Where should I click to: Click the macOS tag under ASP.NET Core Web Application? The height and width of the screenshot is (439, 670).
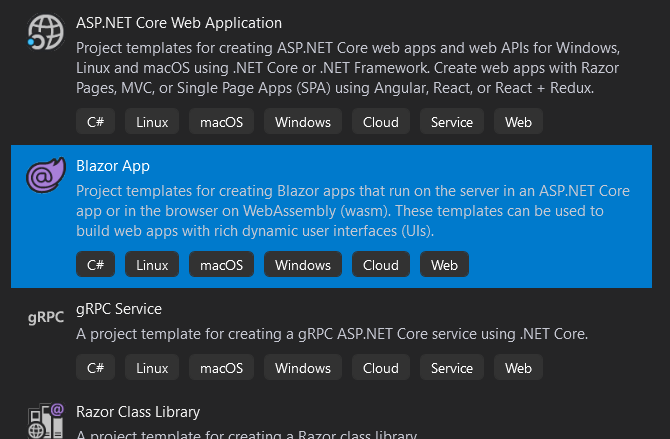coord(221,122)
